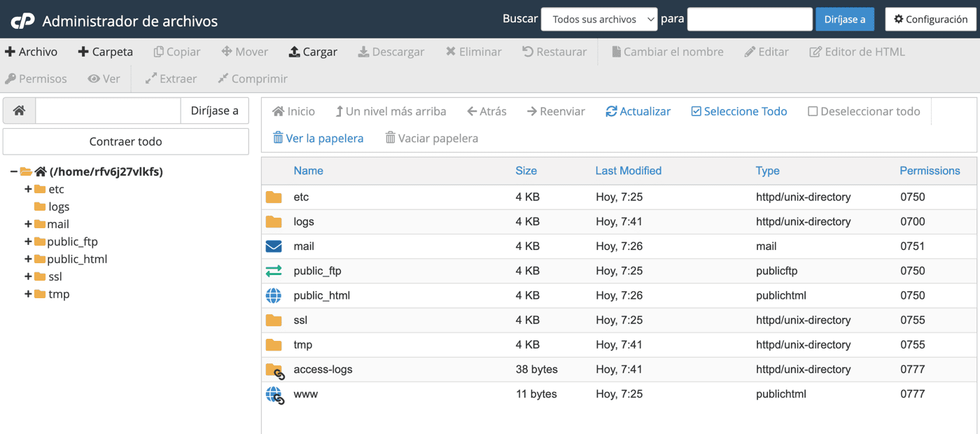Click the mail envelope icon

point(274,246)
